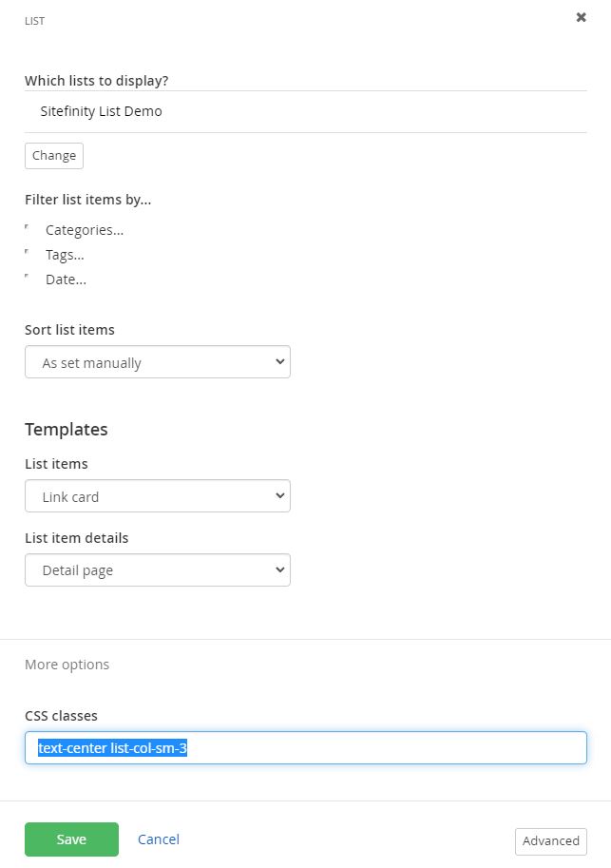Click the 'CSS classes' field label
611x868 pixels.
pyautogui.click(x=61, y=716)
